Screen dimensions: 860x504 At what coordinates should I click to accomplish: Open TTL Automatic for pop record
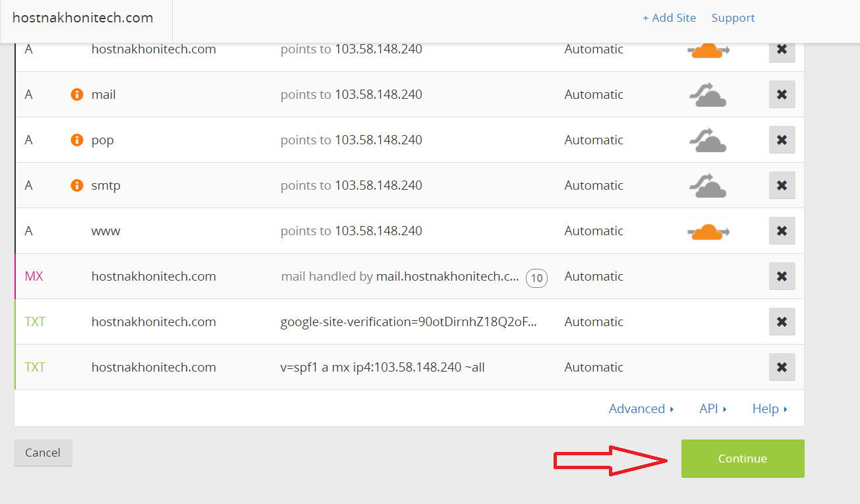[x=594, y=140]
